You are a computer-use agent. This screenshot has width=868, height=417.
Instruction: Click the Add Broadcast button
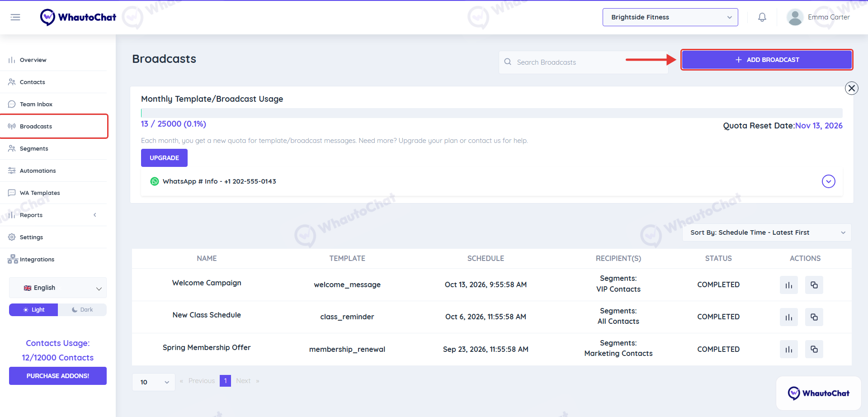[767, 60]
